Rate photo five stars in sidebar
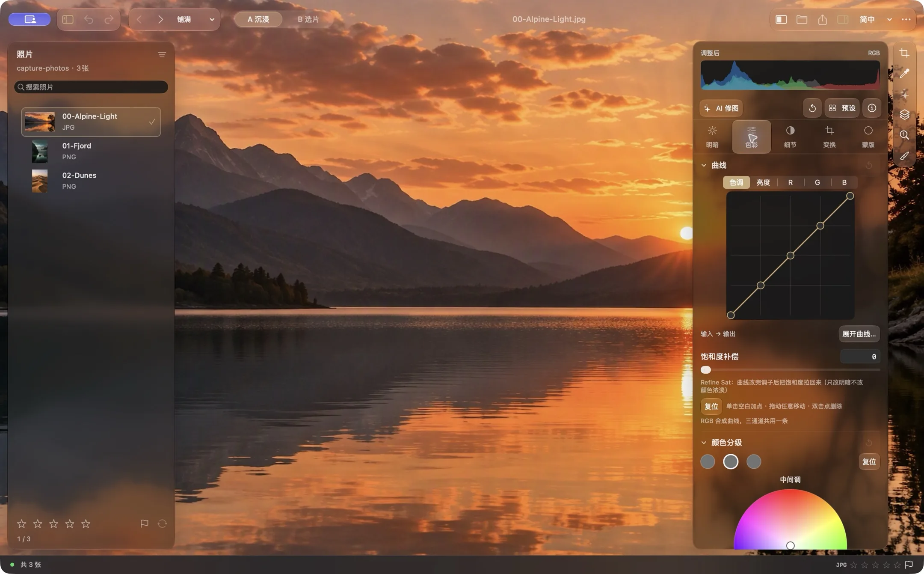This screenshot has width=924, height=574. tap(86, 523)
